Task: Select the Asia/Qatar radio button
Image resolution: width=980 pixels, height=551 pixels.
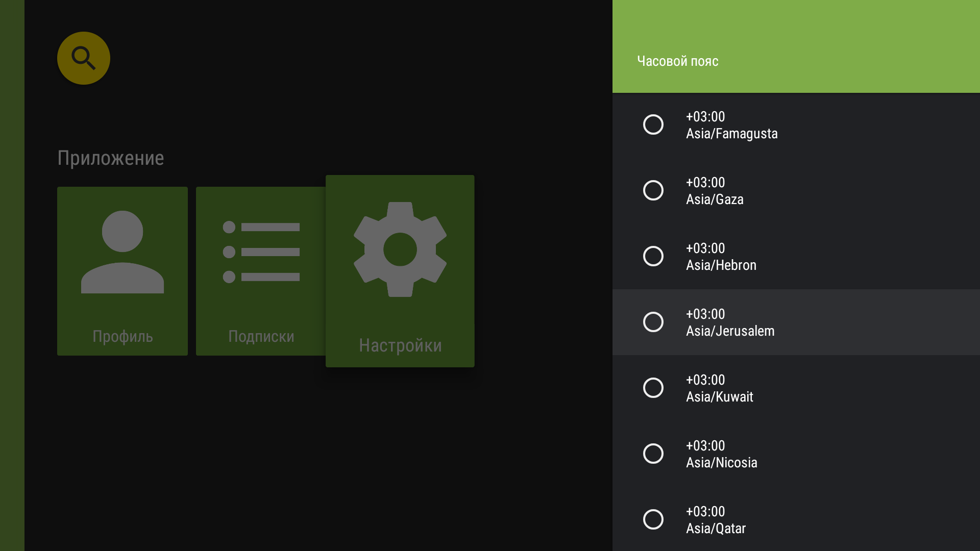Action: click(653, 519)
